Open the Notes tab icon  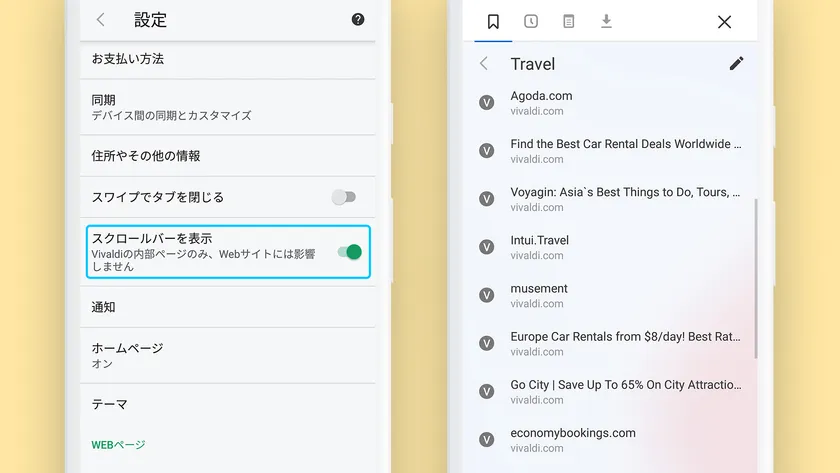coord(569,21)
